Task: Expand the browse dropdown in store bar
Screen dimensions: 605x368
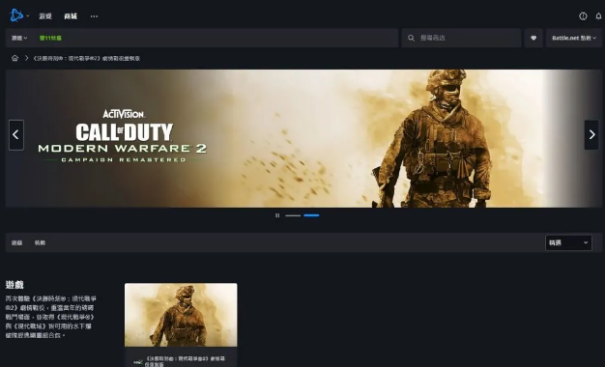Action: pyautogui.click(x=19, y=38)
